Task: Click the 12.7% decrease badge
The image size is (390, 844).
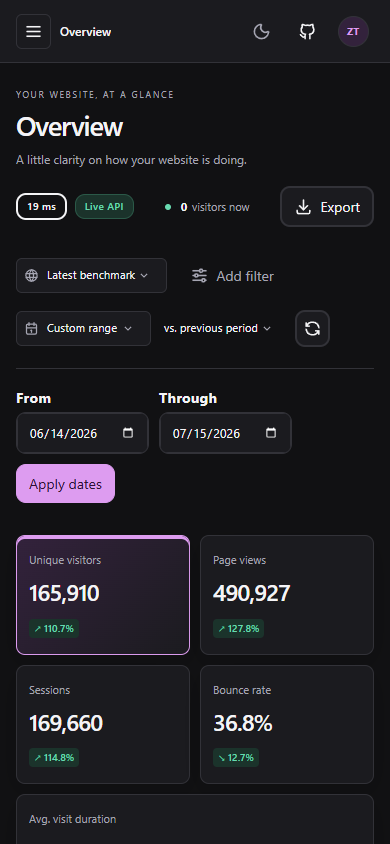Action: click(236, 758)
